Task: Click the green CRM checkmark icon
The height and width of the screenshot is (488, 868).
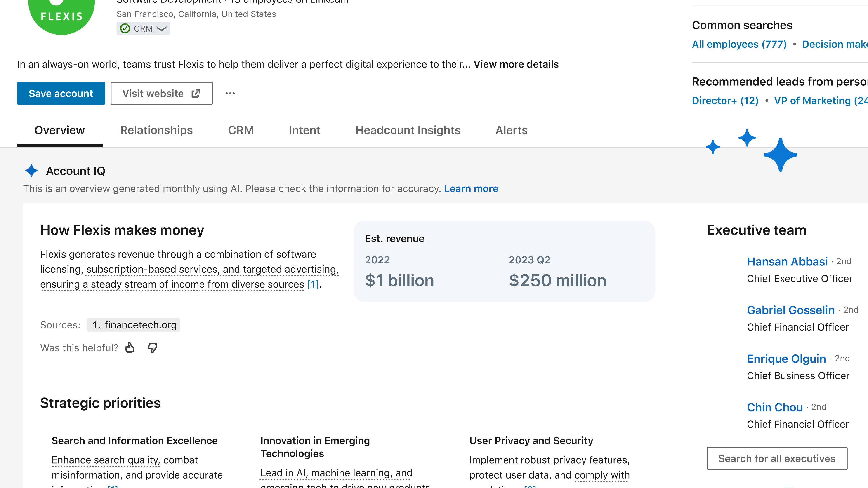Action: (125, 29)
